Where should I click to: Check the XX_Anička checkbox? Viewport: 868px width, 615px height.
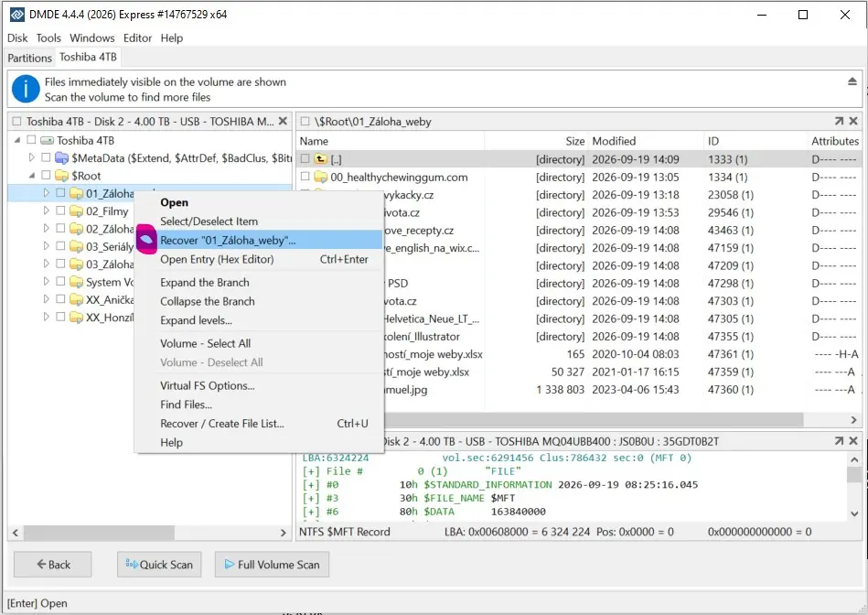pos(60,299)
